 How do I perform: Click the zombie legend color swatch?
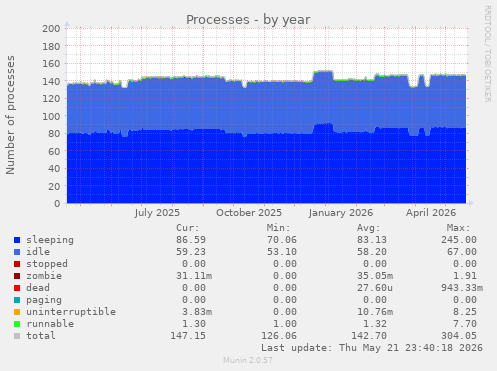point(17,276)
